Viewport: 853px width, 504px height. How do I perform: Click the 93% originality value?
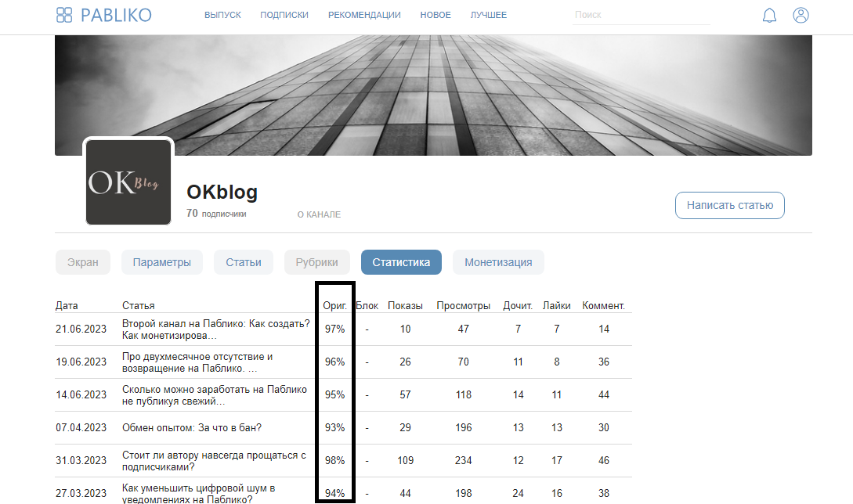pos(334,428)
